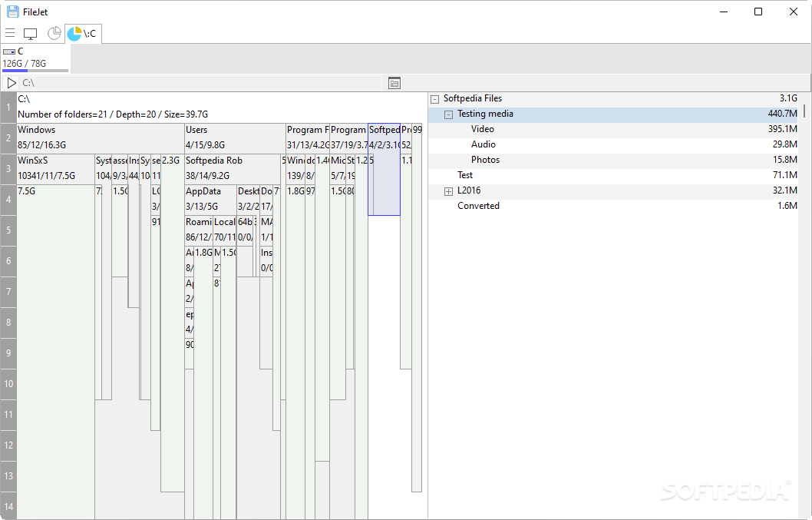Click the Roaming folder block

[x=199, y=230]
